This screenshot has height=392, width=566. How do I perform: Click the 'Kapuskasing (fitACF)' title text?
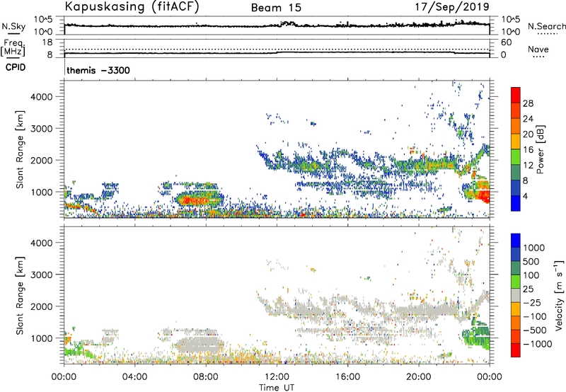coord(132,6)
